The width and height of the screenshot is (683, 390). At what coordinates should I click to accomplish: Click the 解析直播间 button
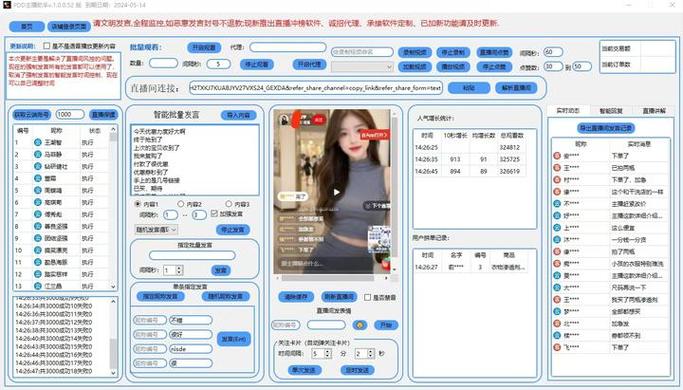(516, 88)
